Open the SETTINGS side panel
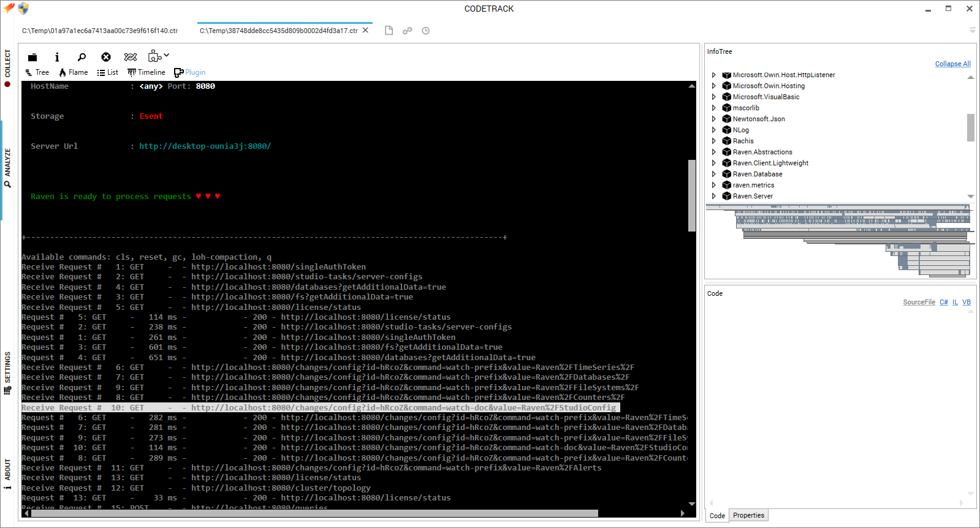The width and height of the screenshot is (980, 528). point(7,372)
